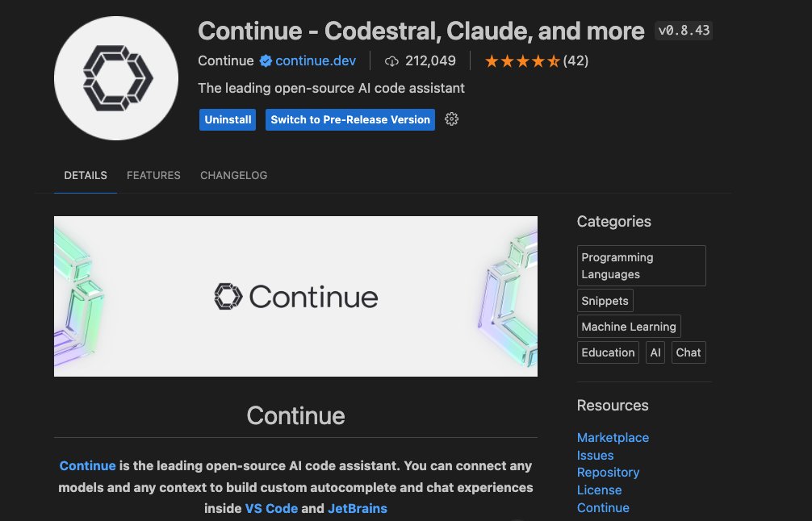Click the Continue link in the description paragraph
812x521 pixels.
87,465
